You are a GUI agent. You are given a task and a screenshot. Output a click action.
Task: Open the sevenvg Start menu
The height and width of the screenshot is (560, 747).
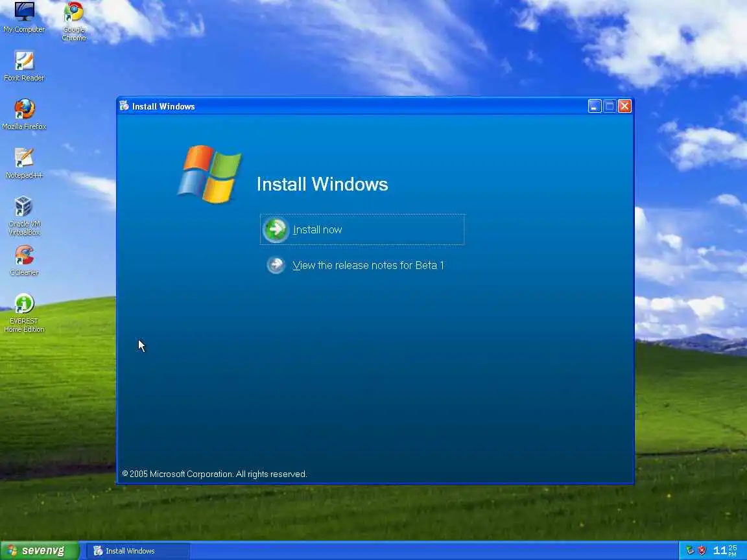click(x=40, y=551)
